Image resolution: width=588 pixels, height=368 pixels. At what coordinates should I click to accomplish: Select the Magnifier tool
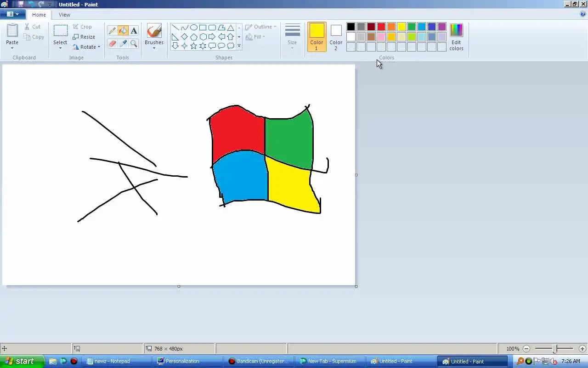[134, 44]
